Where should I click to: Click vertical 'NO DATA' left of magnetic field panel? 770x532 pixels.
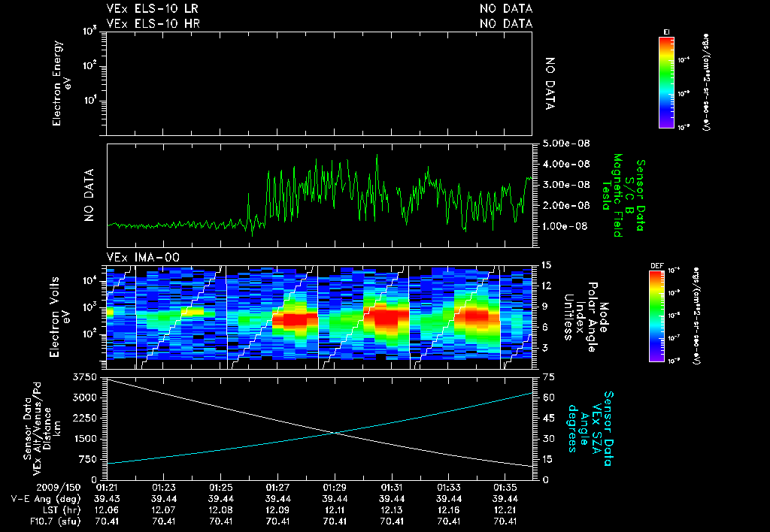(x=89, y=195)
